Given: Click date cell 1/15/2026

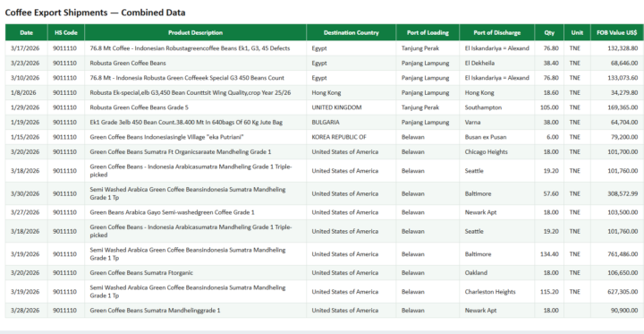Looking at the screenshot, I should point(25,137).
